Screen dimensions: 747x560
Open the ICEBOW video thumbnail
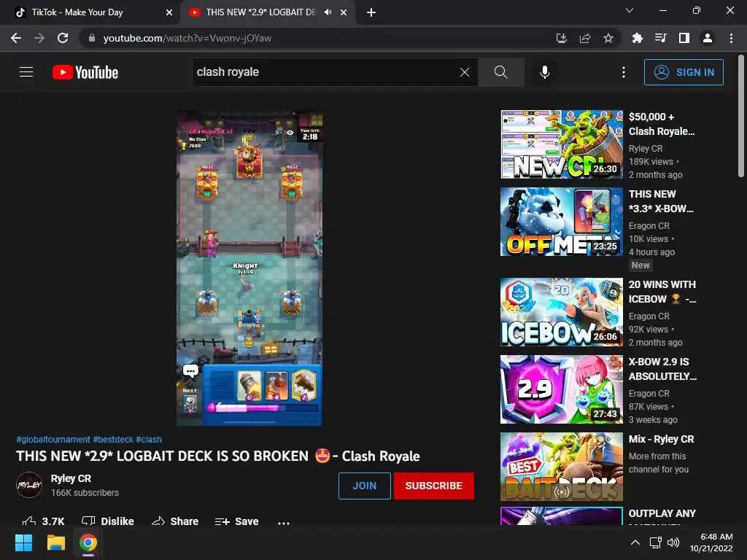(561, 312)
